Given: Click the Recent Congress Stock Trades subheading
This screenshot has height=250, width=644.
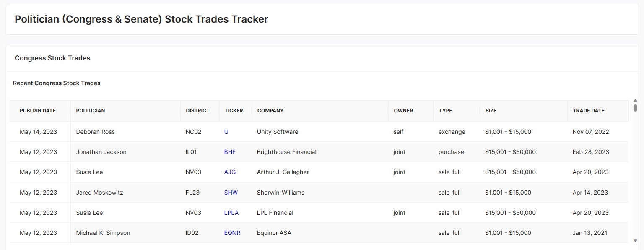Looking at the screenshot, I should [x=57, y=83].
